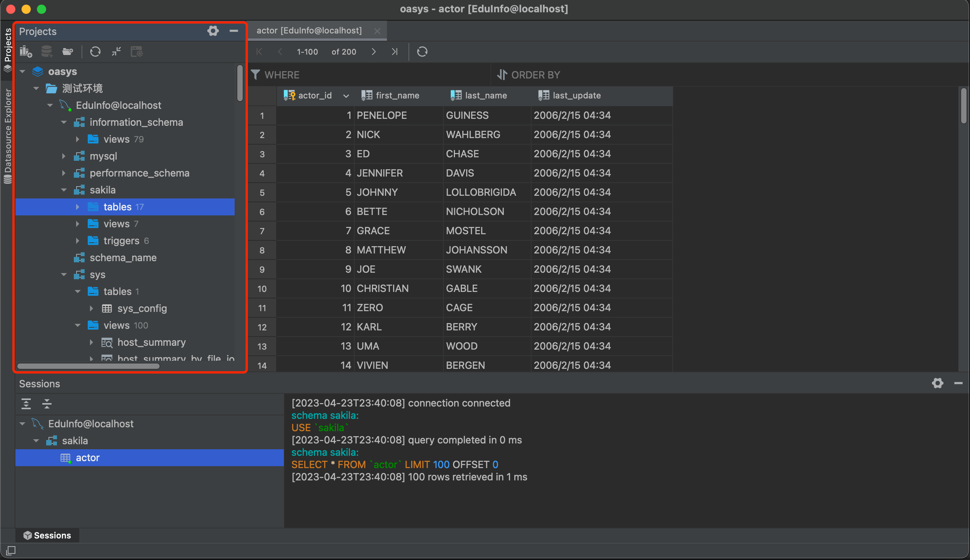This screenshot has width=970, height=560.
Task: Collapse EduInfo@localhost in Projects tree
Action: (x=50, y=105)
